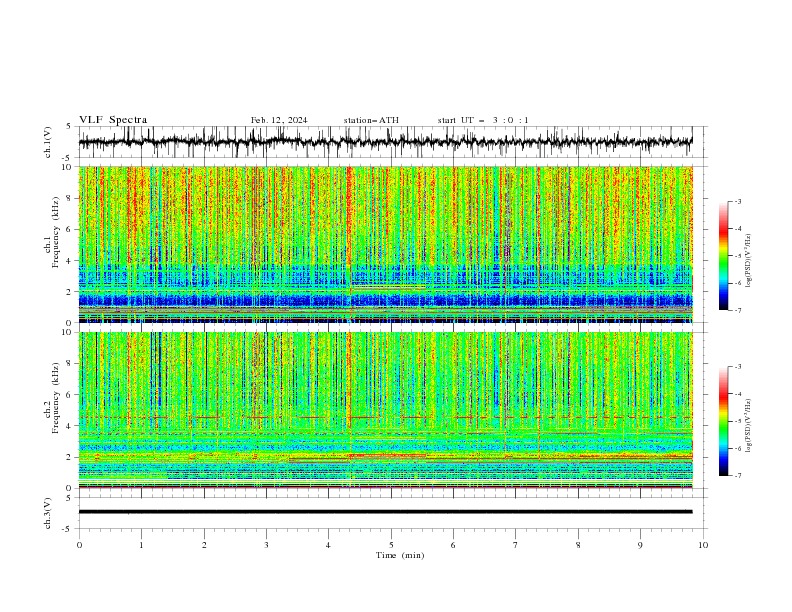Click the ch.1 colorbar "log(PSD)(V²/Hz)" label
The width and height of the screenshot is (792, 612).
tap(748, 261)
